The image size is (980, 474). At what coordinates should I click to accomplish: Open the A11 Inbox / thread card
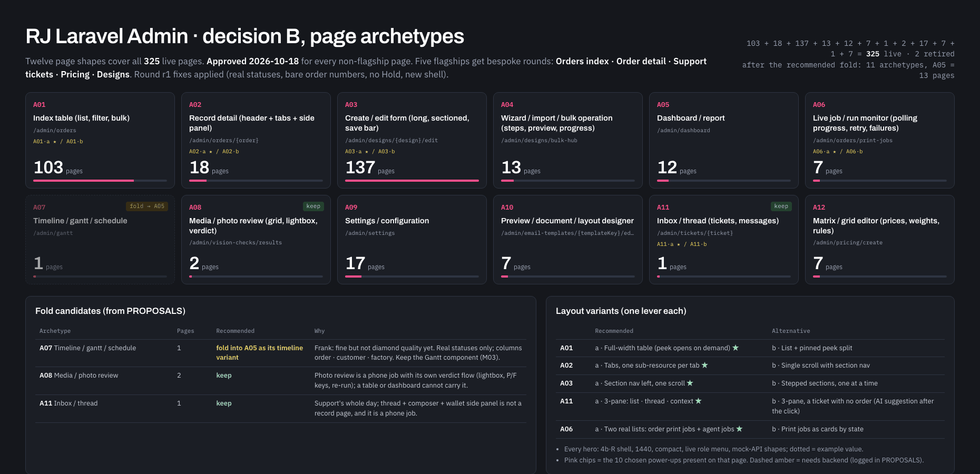coord(724,240)
